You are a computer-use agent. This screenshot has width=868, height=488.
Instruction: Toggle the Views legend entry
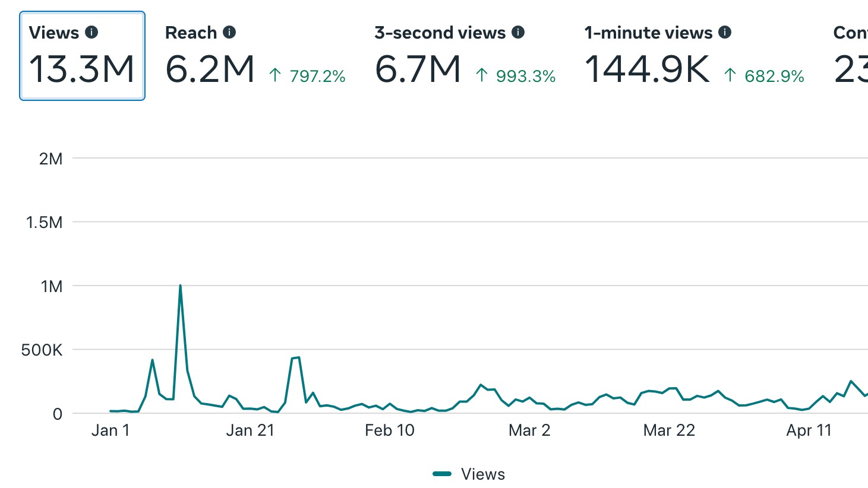click(469, 474)
